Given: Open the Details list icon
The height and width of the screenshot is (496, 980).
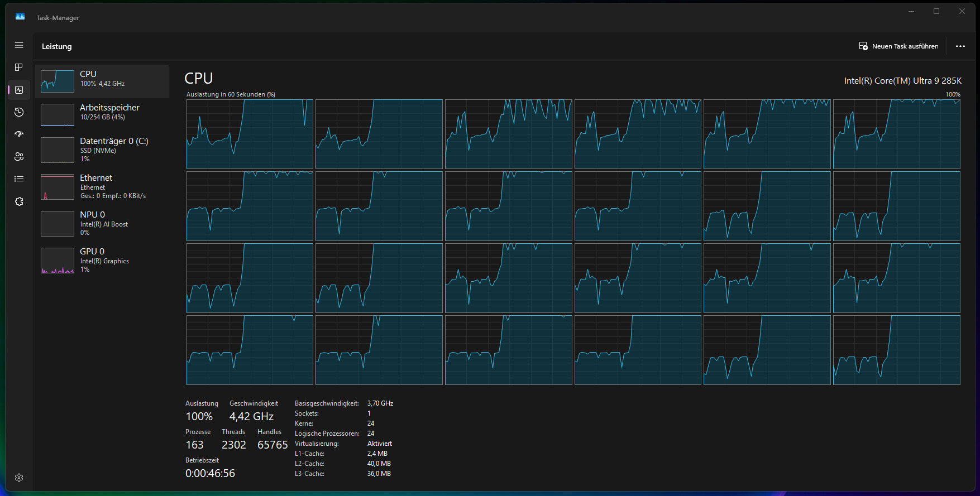Looking at the screenshot, I should [x=19, y=179].
